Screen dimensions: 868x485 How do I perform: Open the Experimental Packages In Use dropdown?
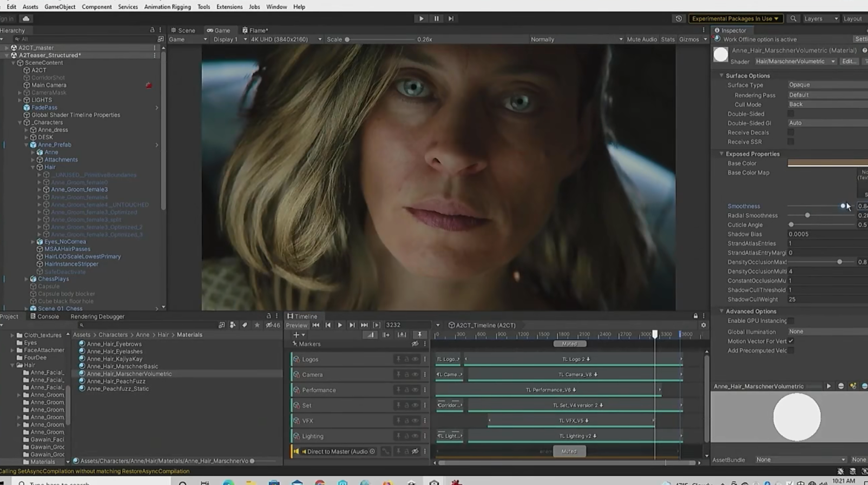(734, 18)
